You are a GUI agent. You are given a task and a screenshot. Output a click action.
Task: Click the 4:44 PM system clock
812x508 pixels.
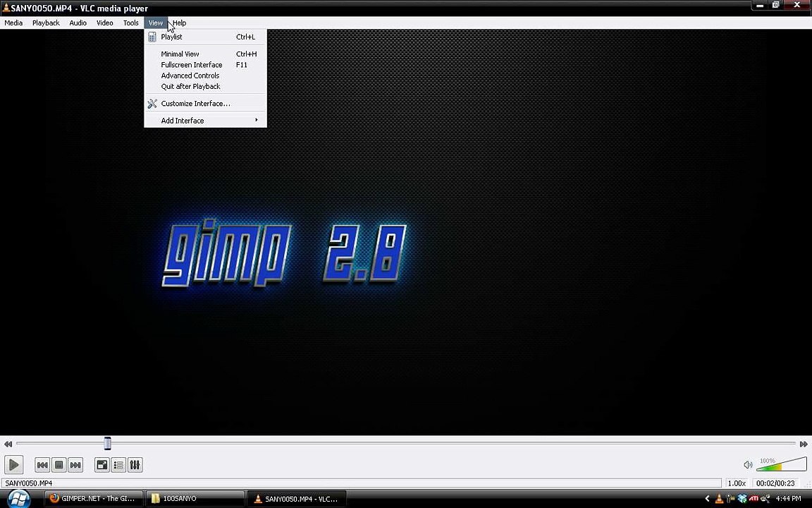tap(789, 499)
